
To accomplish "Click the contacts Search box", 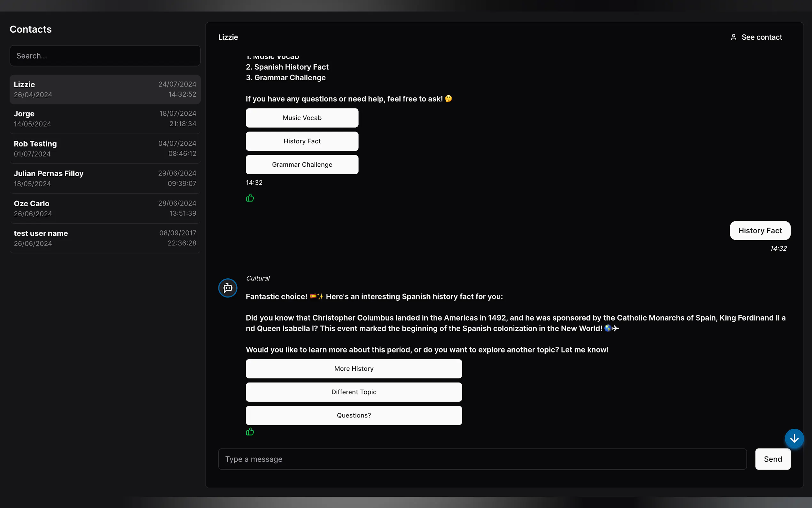I will [x=105, y=56].
